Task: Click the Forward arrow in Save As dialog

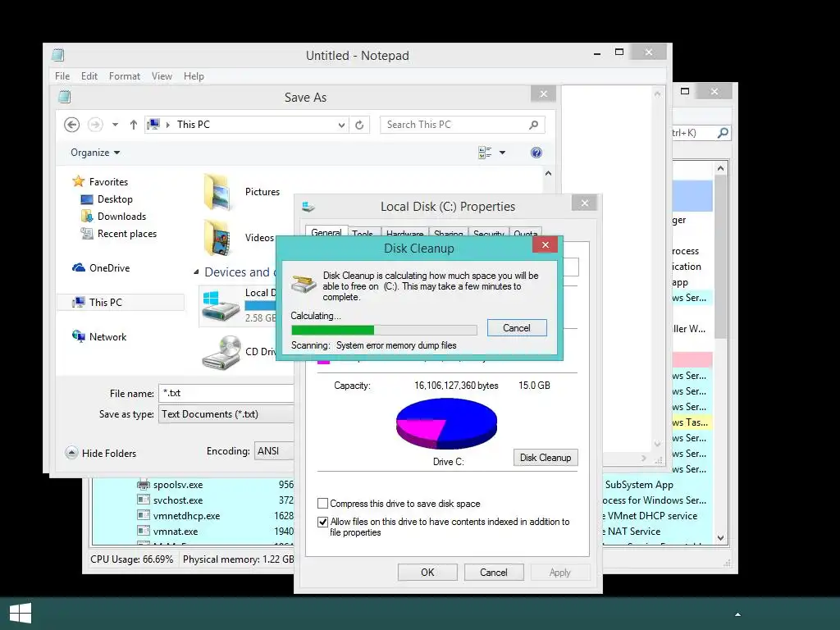Action: 95,125
